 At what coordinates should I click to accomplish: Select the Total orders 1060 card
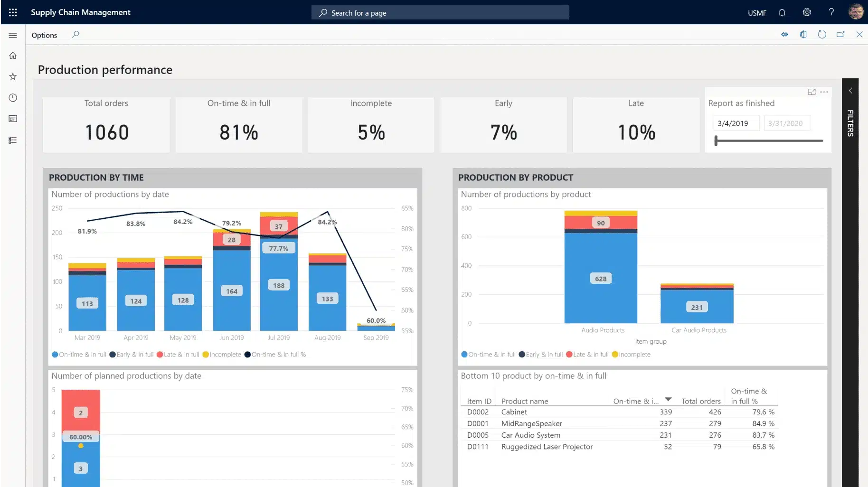click(106, 125)
